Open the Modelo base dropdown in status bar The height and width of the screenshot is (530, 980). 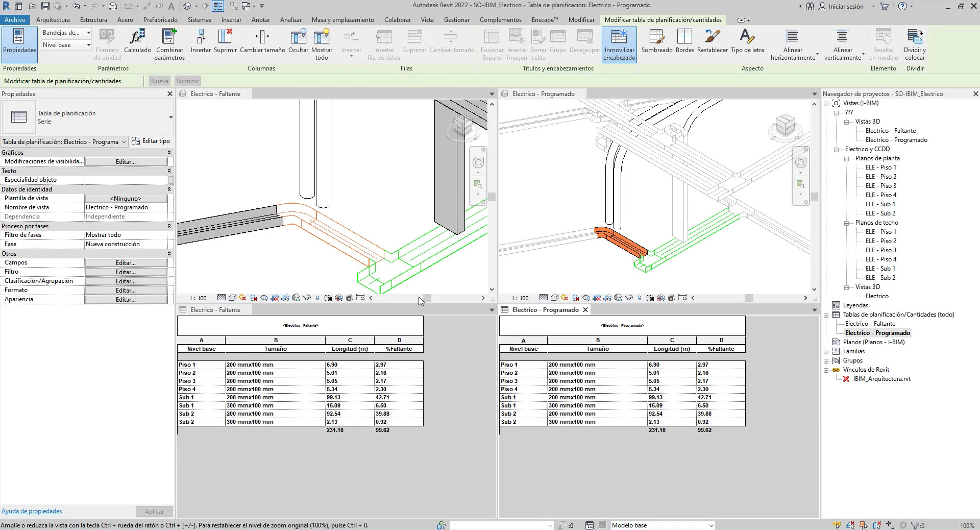click(710, 525)
